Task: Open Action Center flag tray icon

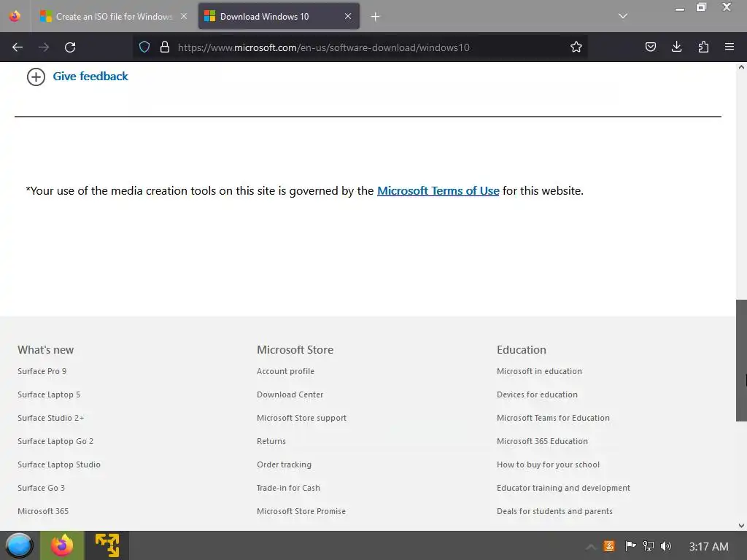Action: pos(630,546)
